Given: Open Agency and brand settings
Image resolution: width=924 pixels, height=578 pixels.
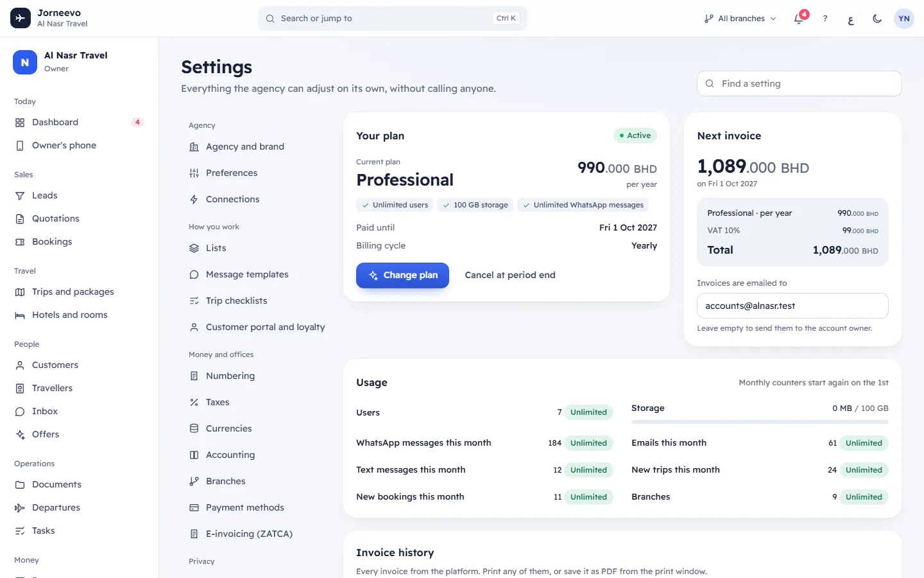Looking at the screenshot, I should click(x=257, y=146).
